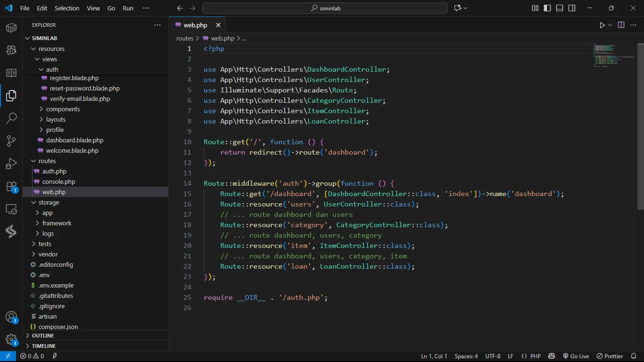Open the Run and Debug view
This screenshot has height=362, width=644.
click(11, 164)
